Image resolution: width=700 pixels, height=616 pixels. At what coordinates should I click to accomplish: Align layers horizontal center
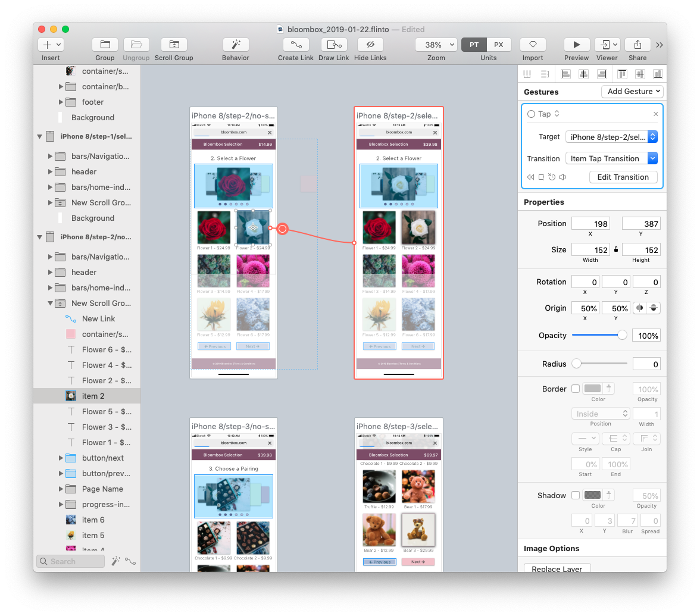tap(583, 74)
